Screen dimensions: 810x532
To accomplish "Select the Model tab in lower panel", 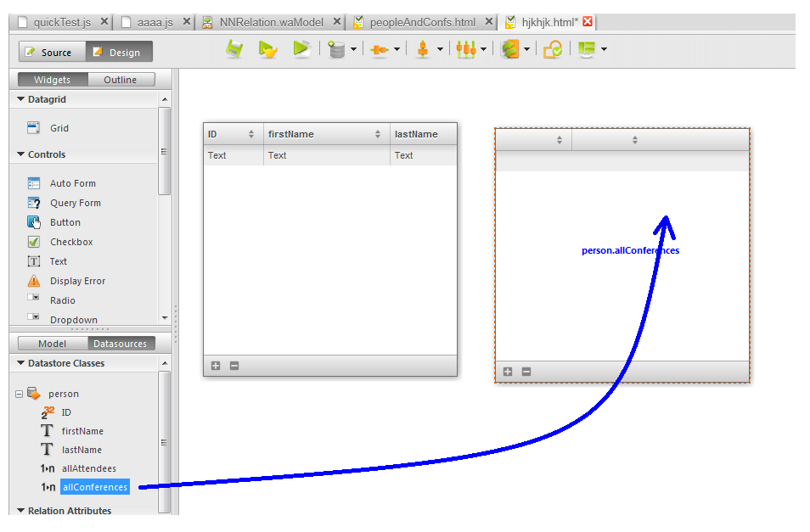I will [53, 344].
